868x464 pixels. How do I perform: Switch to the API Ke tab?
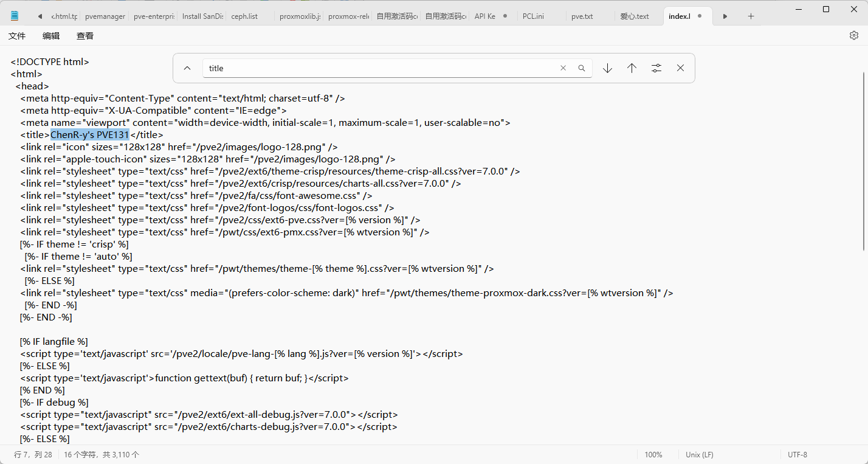point(486,16)
